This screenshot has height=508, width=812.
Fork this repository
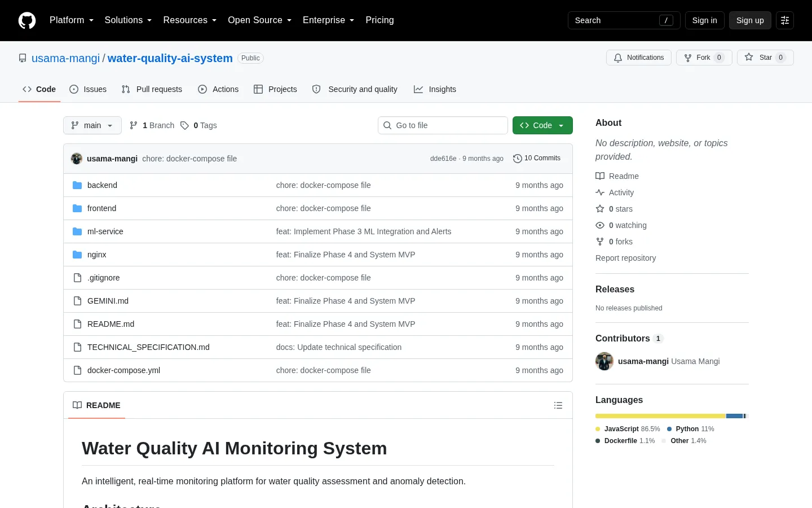(x=704, y=58)
